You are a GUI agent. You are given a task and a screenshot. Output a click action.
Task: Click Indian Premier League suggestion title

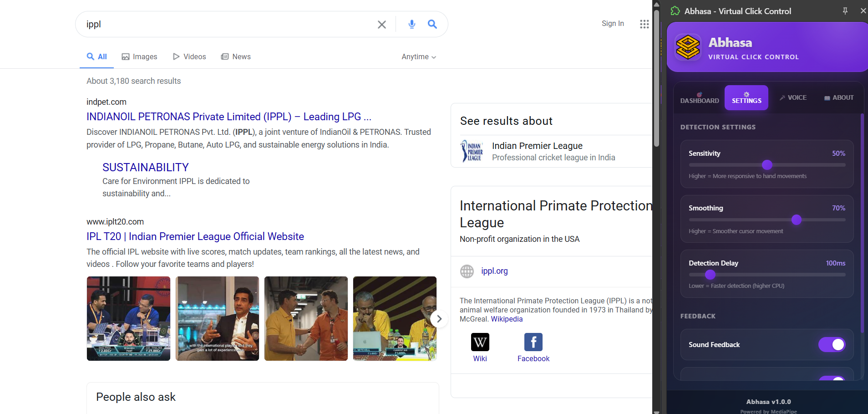click(537, 146)
